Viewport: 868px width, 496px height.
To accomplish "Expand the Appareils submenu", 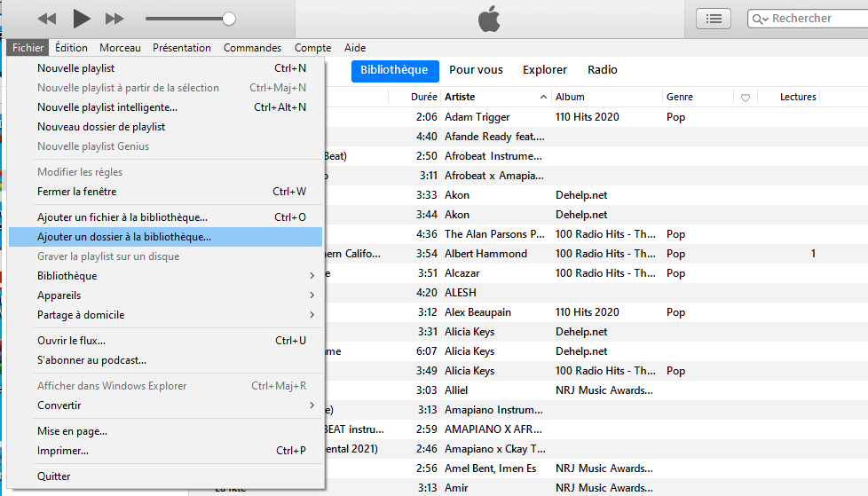I will (x=165, y=295).
